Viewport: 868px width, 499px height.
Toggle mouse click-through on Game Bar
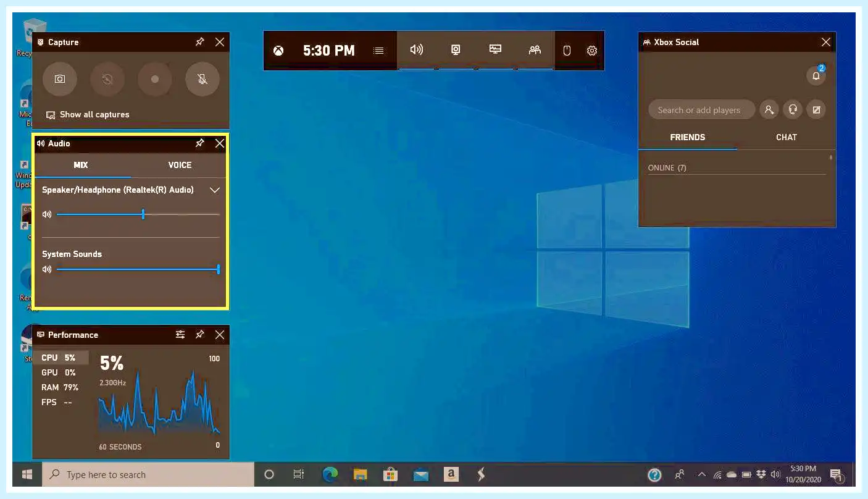click(567, 51)
